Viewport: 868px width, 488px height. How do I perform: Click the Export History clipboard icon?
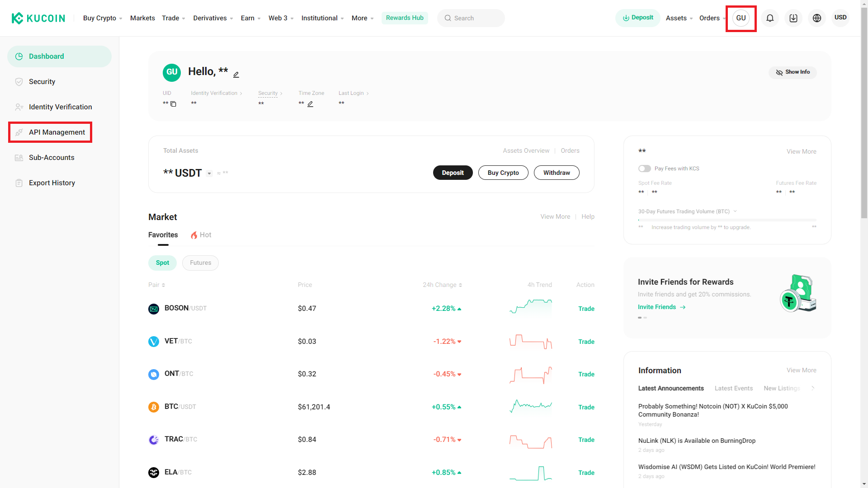tap(19, 183)
